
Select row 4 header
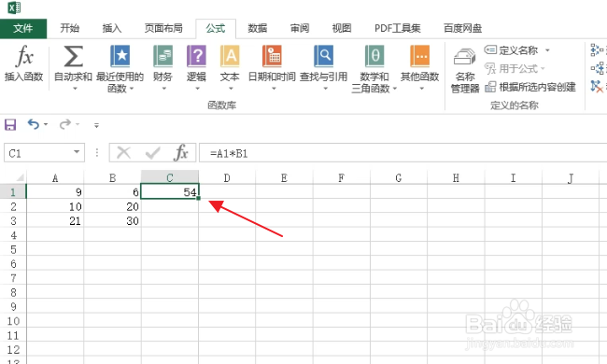[13, 235]
